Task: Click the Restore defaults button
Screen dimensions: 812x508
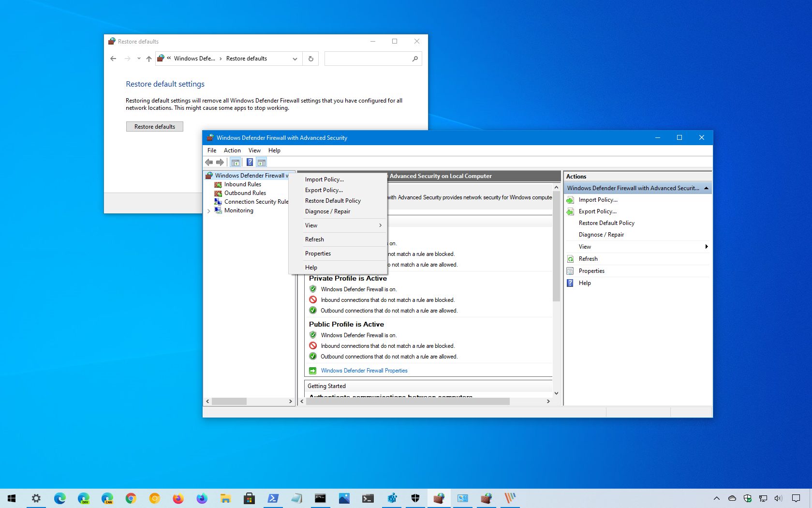Action: point(155,127)
